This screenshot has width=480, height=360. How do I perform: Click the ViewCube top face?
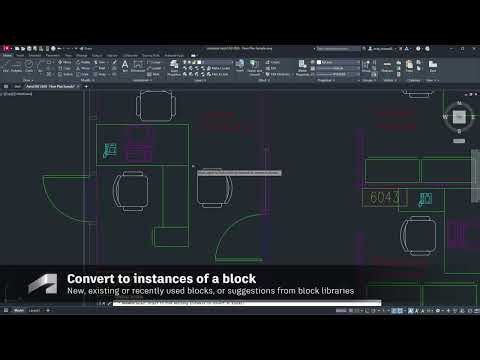(x=459, y=117)
